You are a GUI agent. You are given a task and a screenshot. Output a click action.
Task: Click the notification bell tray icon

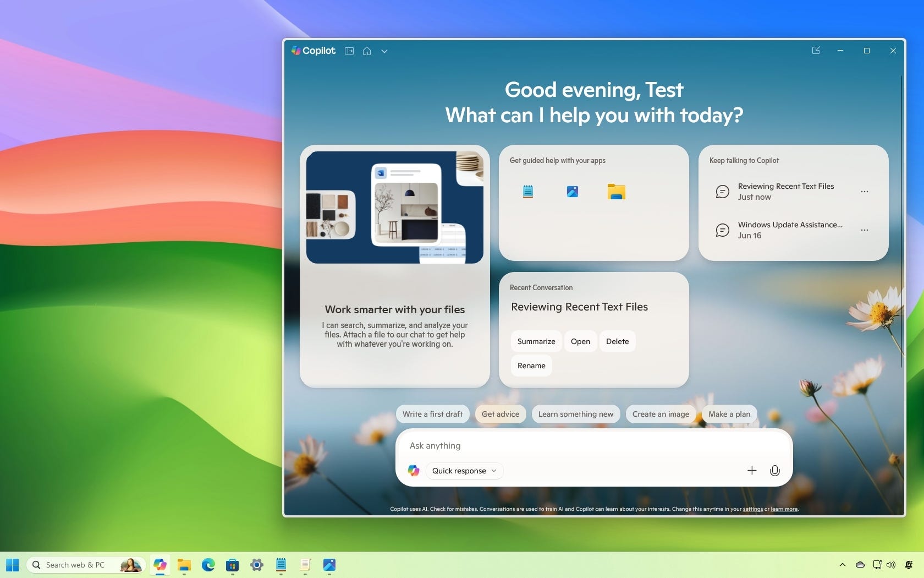(909, 565)
